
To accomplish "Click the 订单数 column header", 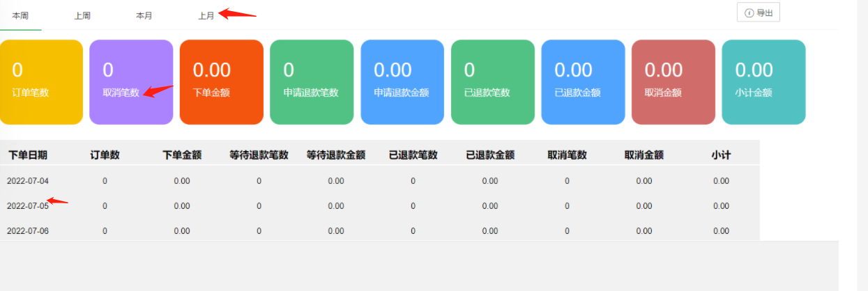I will point(105,155).
